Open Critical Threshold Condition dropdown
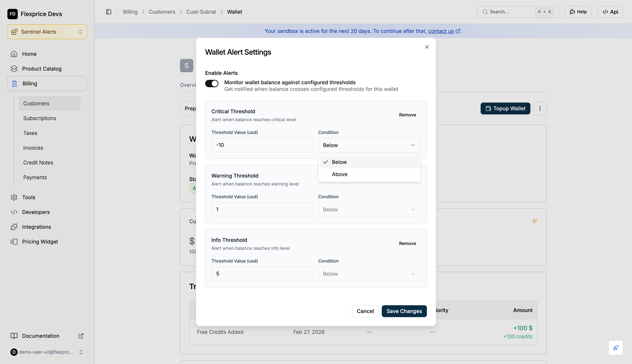Viewport: 632px width, 364px height. [369, 145]
